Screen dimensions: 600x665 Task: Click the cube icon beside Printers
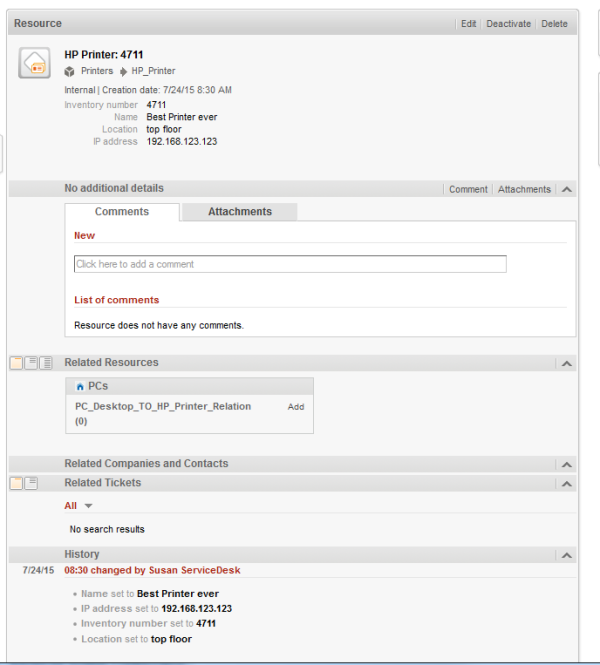click(69, 72)
